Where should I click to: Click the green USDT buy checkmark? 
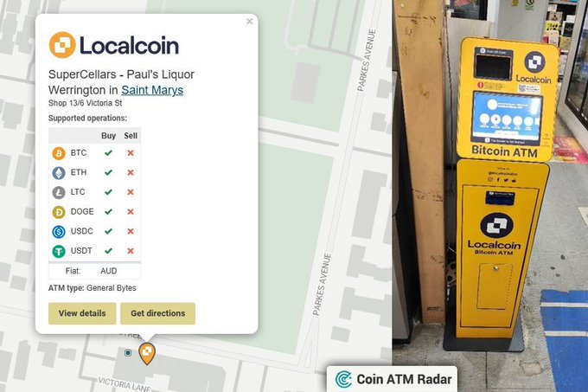[108, 251]
